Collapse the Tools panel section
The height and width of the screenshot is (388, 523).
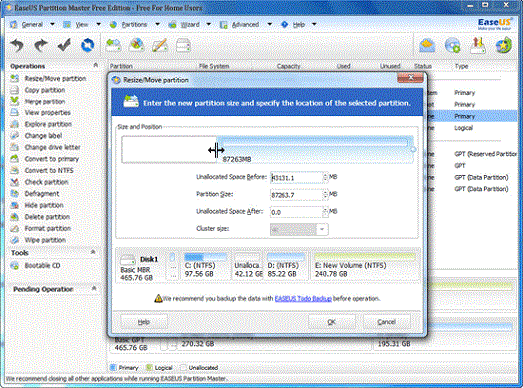pos(93,252)
